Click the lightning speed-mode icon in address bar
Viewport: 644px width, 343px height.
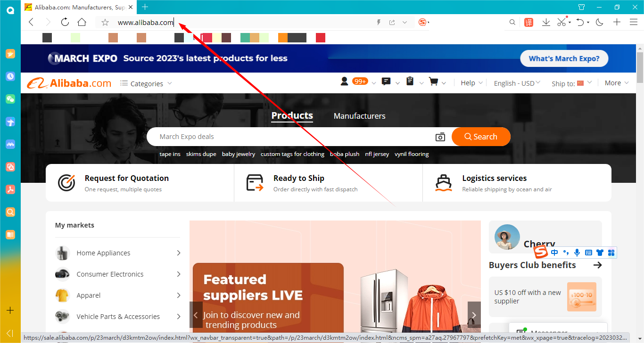pyautogui.click(x=379, y=22)
